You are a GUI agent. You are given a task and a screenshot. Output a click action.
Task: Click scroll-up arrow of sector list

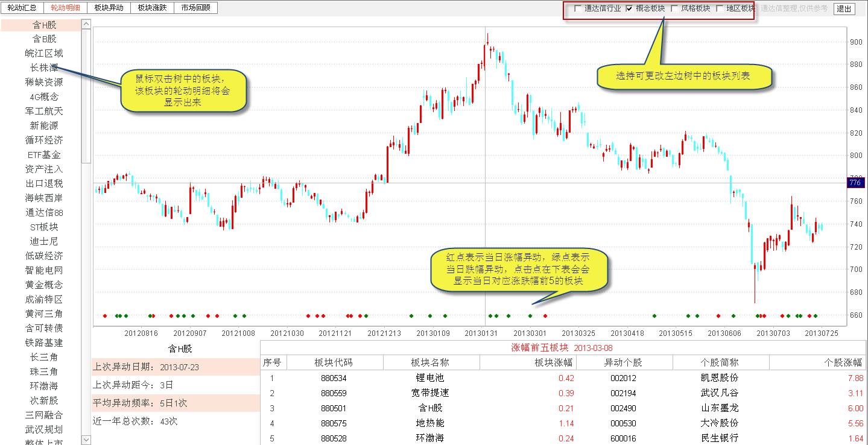pyautogui.click(x=86, y=25)
